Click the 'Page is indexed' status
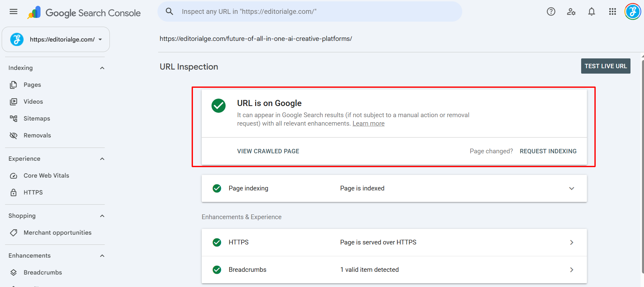This screenshot has height=287, width=644. click(362, 188)
